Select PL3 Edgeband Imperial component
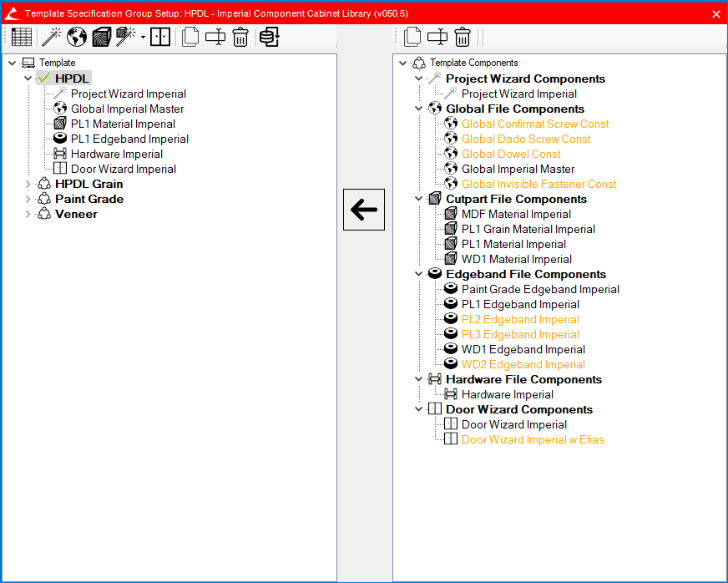Viewport: 728px width, 583px height. tap(520, 334)
